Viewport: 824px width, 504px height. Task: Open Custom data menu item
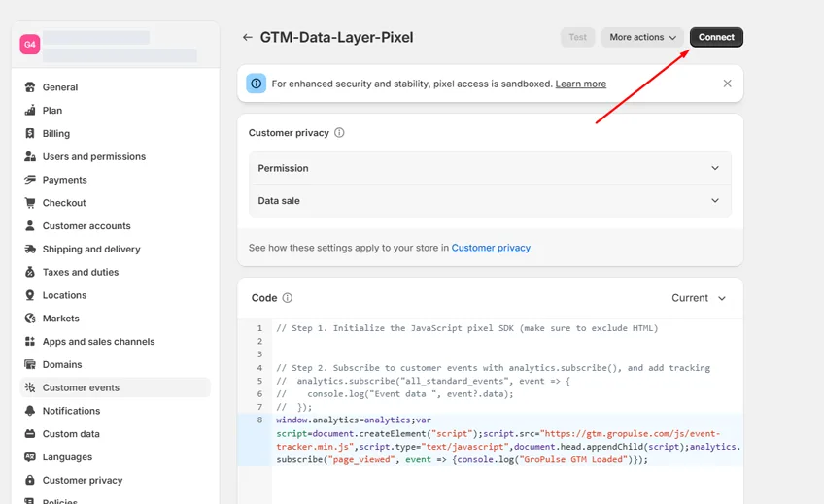[115, 434]
